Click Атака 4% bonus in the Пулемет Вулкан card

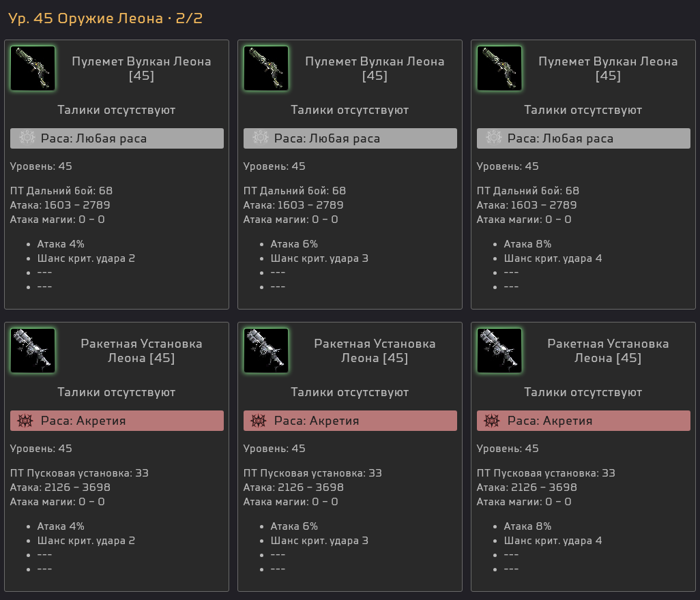pyautogui.click(x=61, y=244)
